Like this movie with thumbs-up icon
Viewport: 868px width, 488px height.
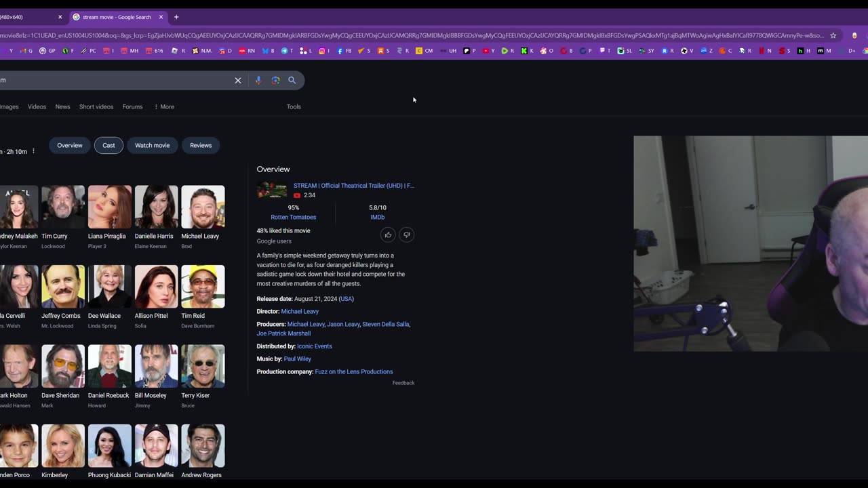click(x=388, y=235)
